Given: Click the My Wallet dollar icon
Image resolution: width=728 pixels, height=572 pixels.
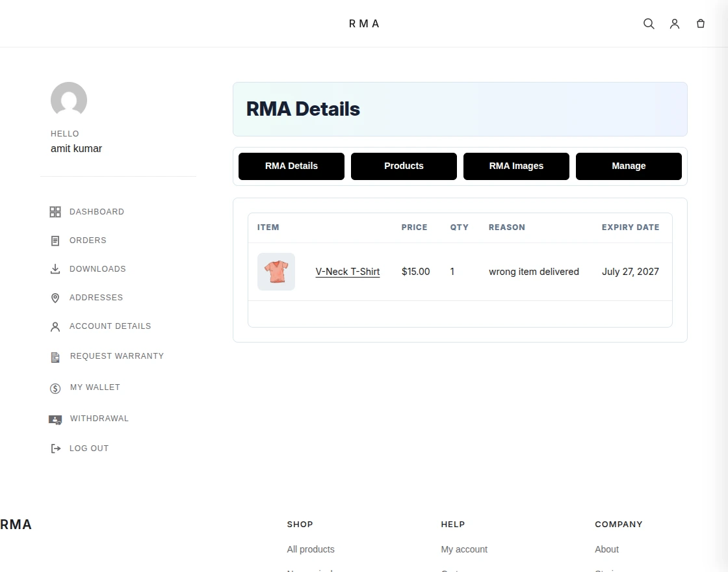Looking at the screenshot, I should point(55,388).
